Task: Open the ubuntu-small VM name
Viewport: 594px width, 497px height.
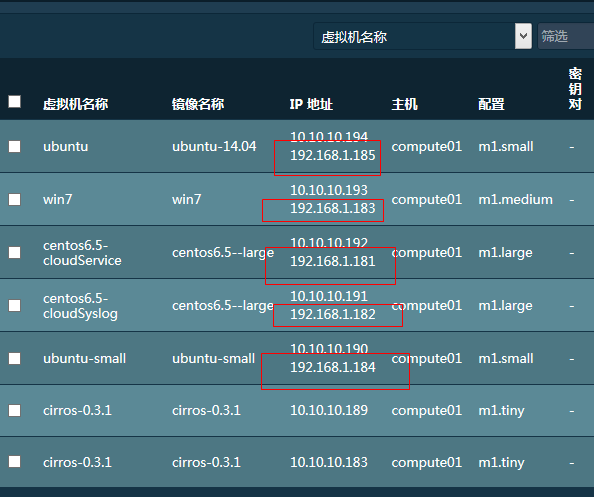Action: (x=84, y=359)
